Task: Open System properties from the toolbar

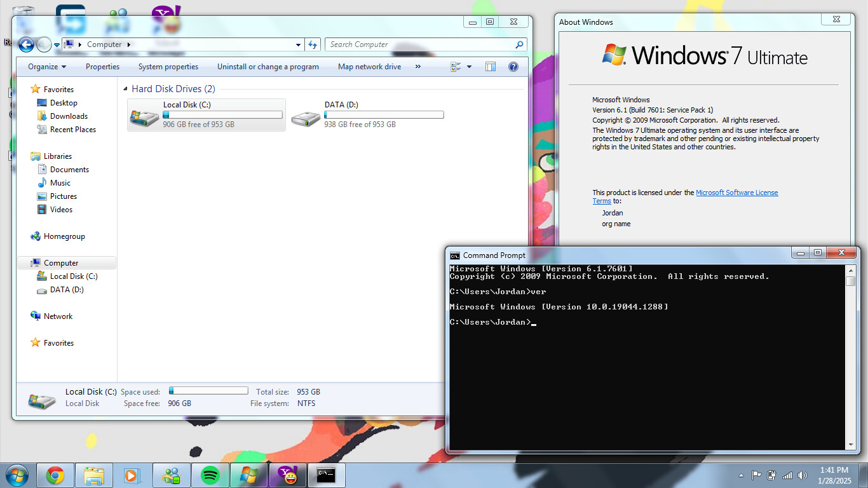Action: pos(168,67)
